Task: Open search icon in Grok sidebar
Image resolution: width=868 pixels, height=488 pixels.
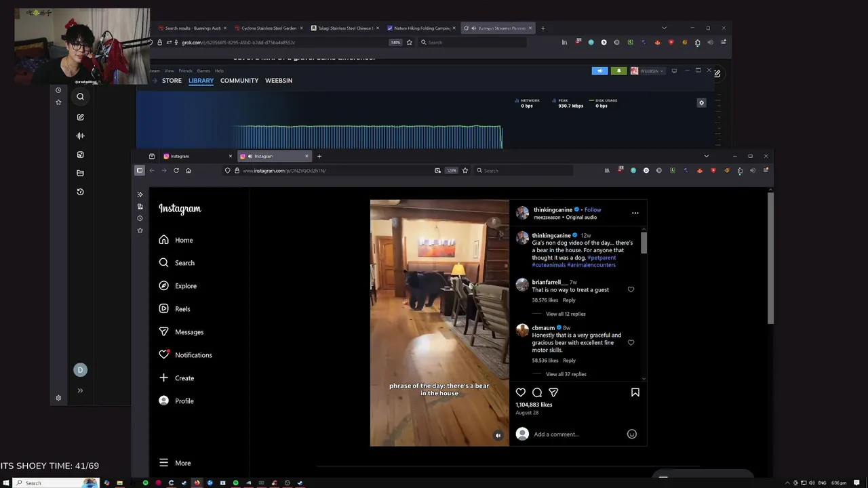Action: (80, 97)
